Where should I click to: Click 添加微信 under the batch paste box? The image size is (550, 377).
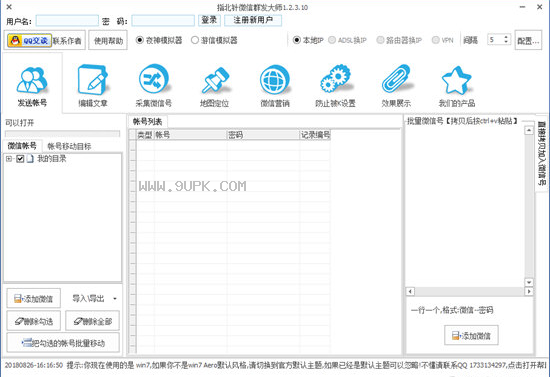[x=471, y=336]
